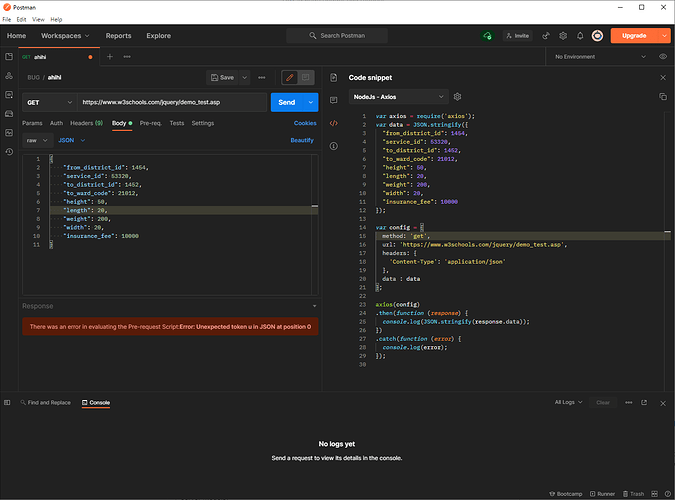
Task: Add a new request tab
Action: point(110,57)
